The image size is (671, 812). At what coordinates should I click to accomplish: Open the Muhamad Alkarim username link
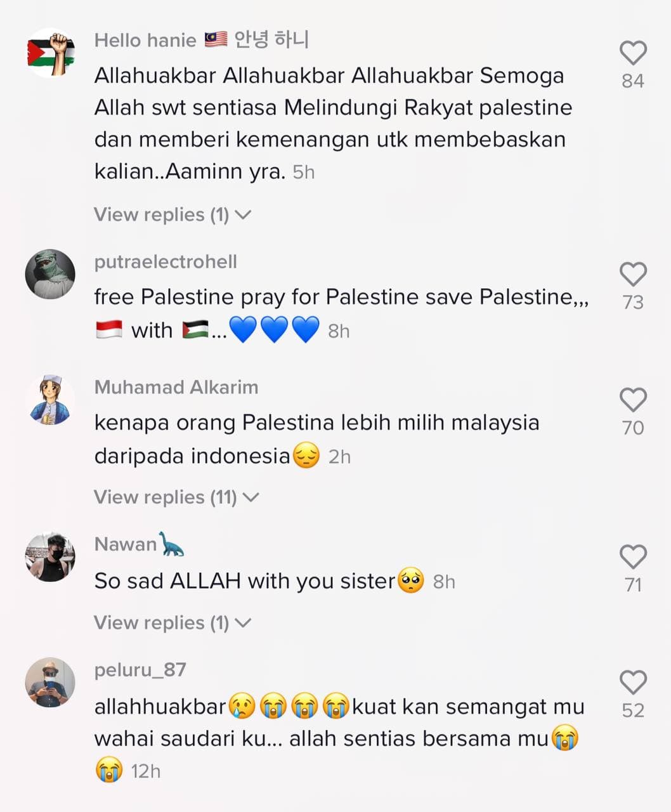[x=176, y=387]
